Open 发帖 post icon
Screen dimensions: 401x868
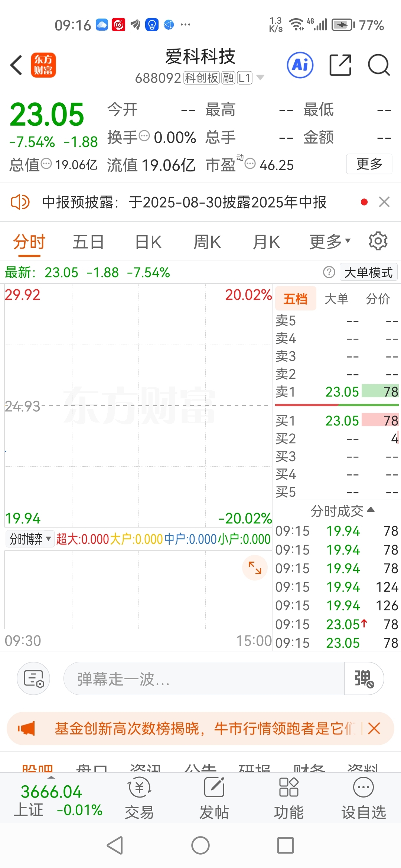tap(214, 798)
